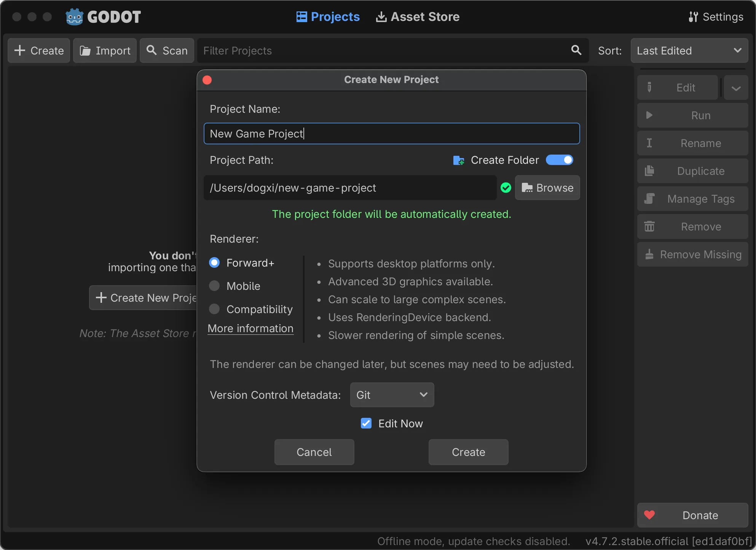Click Cancel in the dialog
The height and width of the screenshot is (550, 756).
pyautogui.click(x=314, y=452)
